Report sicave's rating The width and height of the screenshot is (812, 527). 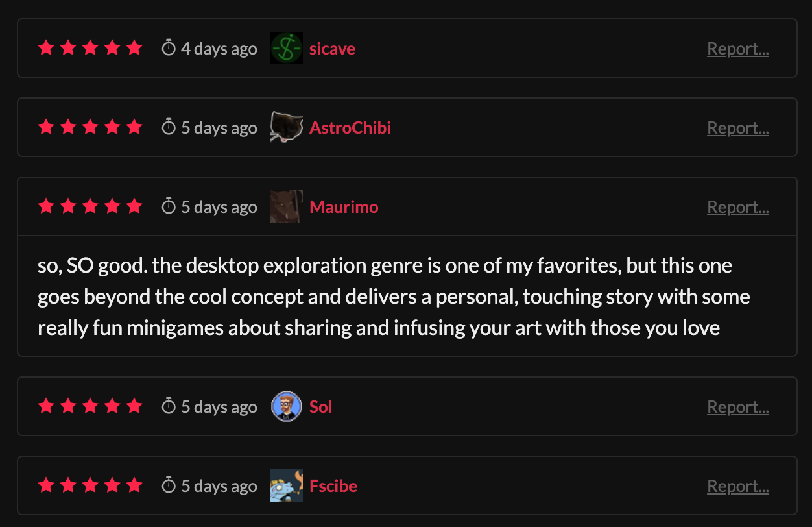click(737, 49)
